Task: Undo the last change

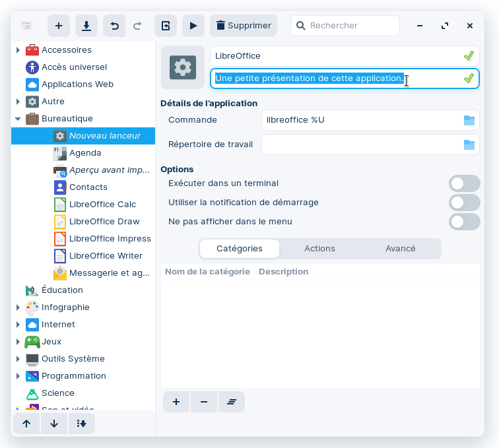Action: tap(115, 26)
